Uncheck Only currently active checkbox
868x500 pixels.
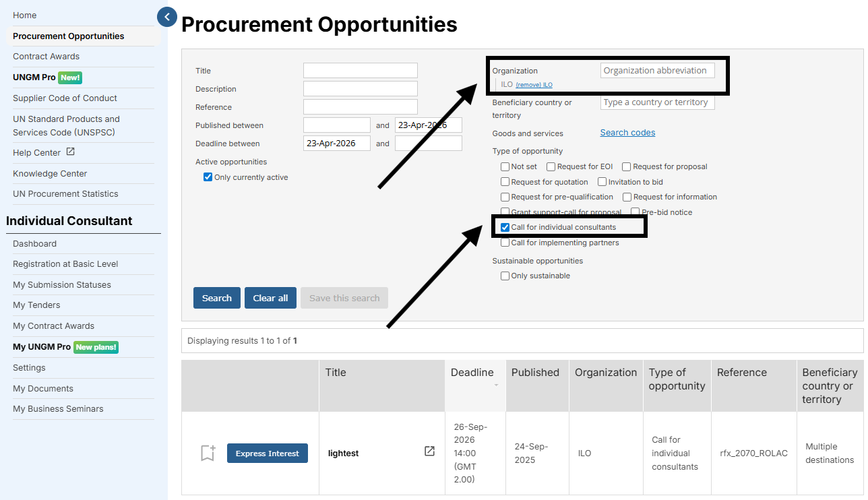tap(208, 177)
